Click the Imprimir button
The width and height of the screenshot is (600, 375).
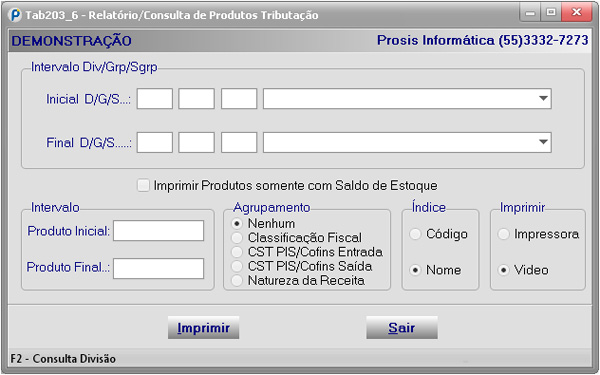click(x=204, y=328)
